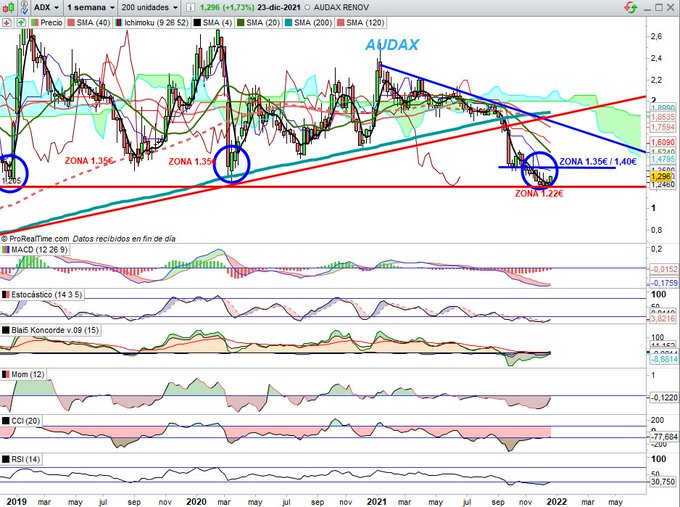The image size is (680, 507).
Task: Click the -77,684 CCI value on axis
Action: (x=664, y=437)
